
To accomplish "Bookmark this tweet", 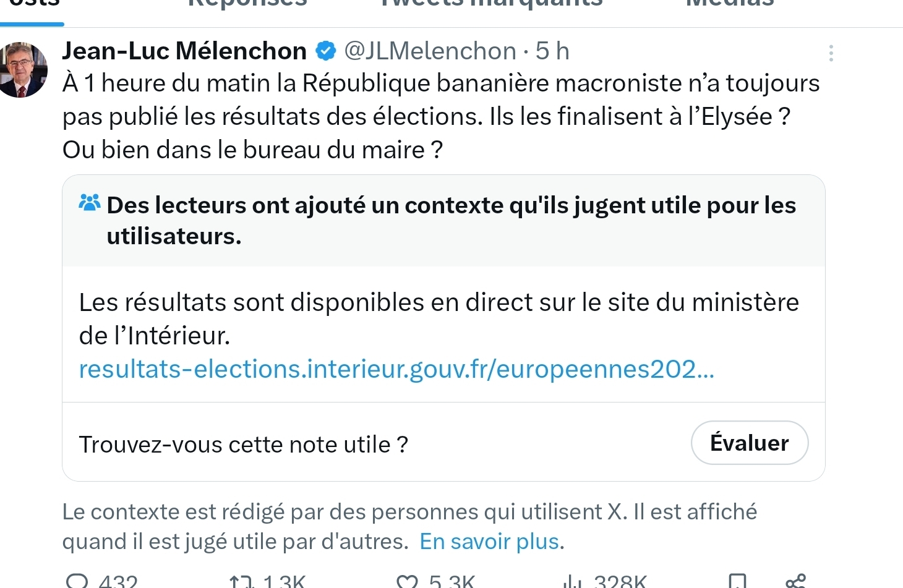I will tap(737, 582).
